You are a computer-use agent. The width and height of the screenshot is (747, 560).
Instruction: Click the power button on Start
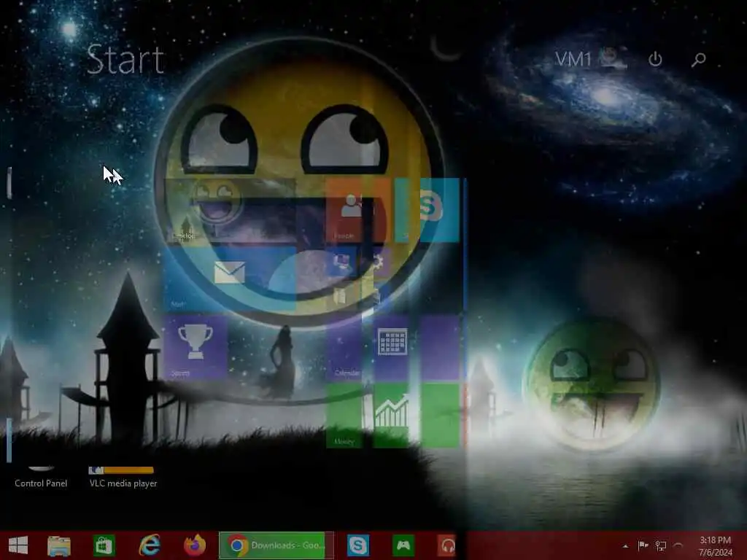(656, 59)
